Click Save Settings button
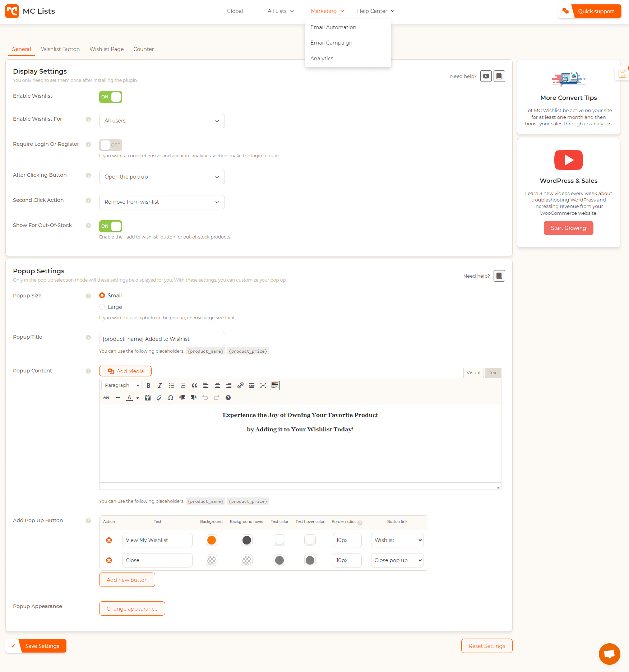Image resolution: width=629 pixels, height=672 pixels. (x=42, y=645)
